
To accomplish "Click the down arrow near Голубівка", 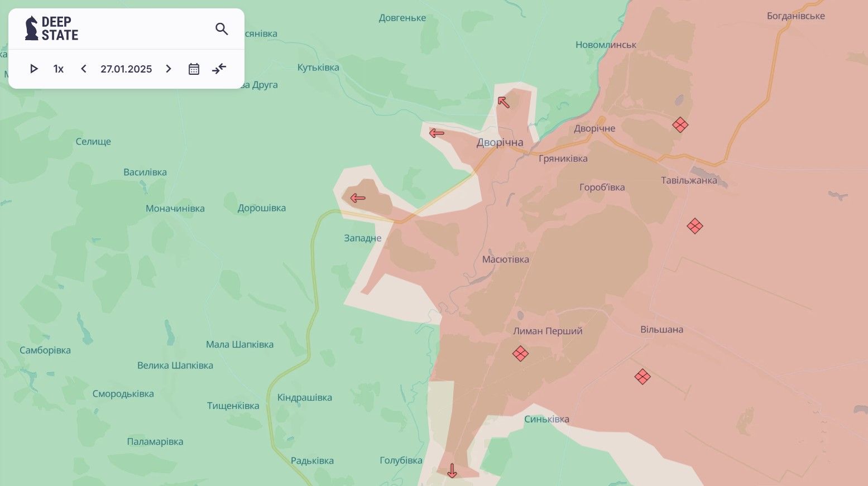I will tap(452, 471).
